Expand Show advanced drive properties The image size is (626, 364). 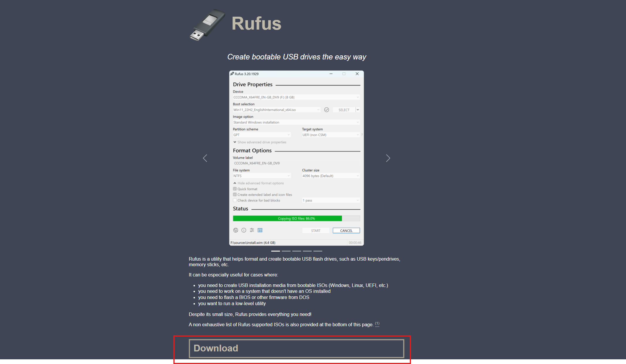pos(260,142)
